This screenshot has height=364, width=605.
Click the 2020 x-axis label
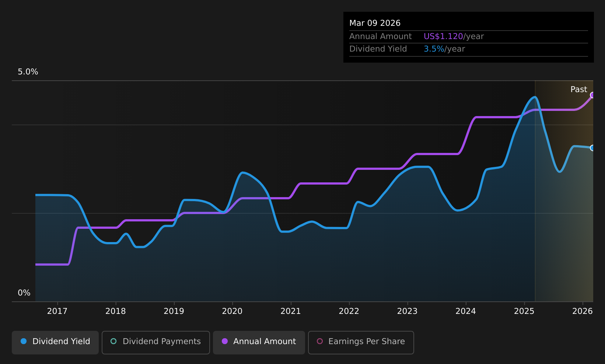[232, 311]
